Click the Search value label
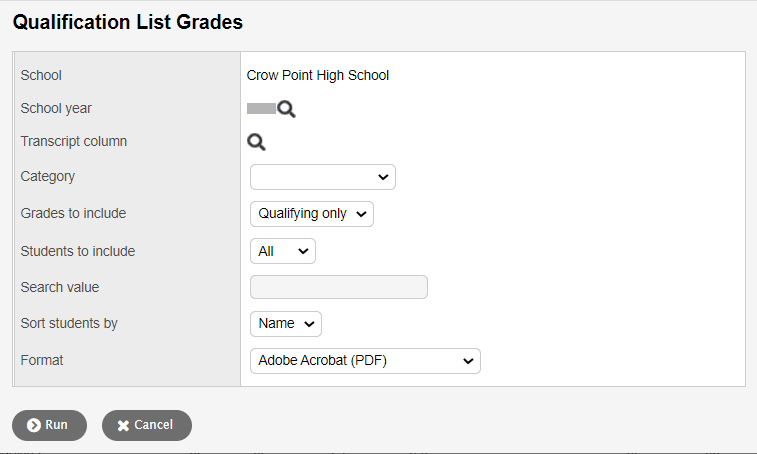Image resolution: width=757 pixels, height=454 pixels. click(x=60, y=287)
